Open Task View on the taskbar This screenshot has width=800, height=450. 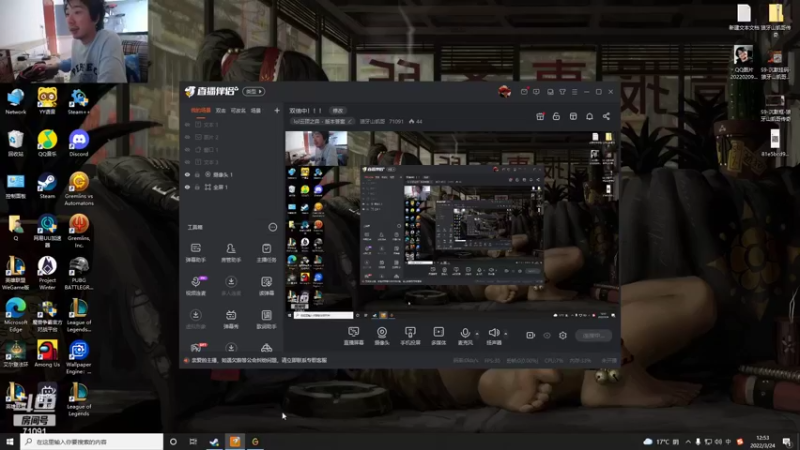tap(193, 441)
